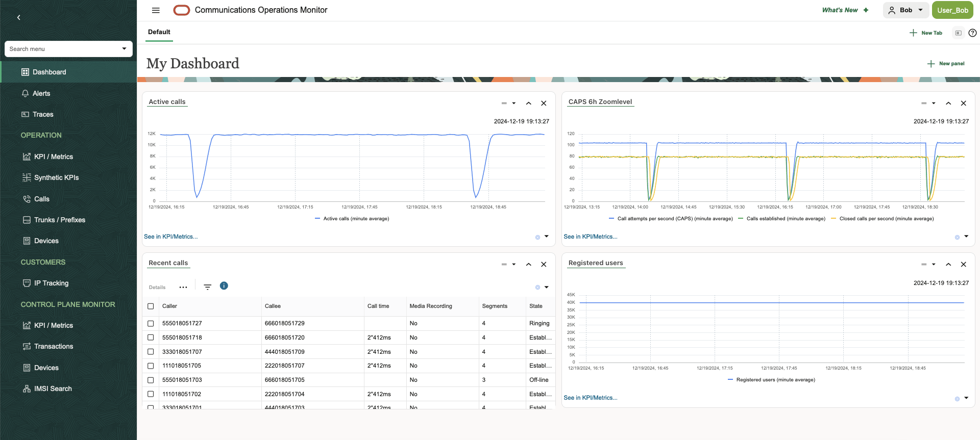Open Trunks / Prefixes in sidebar
Image resolution: width=980 pixels, height=440 pixels.
[x=54, y=220]
